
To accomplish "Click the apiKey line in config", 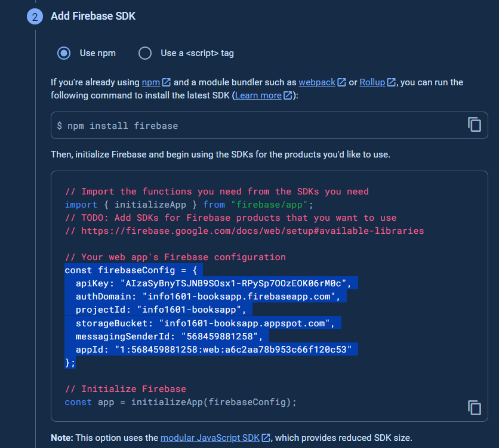I will (x=213, y=283).
